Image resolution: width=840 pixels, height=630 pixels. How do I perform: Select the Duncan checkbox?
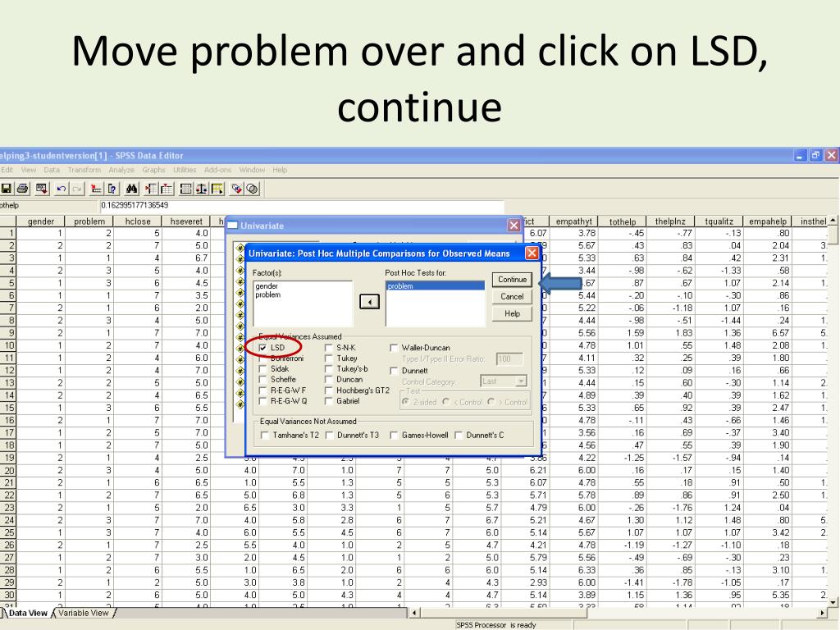click(329, 380)
